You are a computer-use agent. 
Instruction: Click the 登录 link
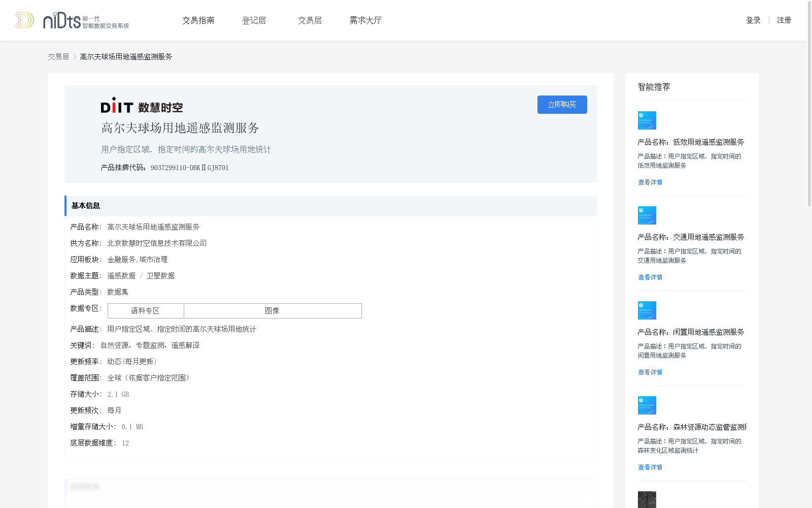(x=753, y=20)
